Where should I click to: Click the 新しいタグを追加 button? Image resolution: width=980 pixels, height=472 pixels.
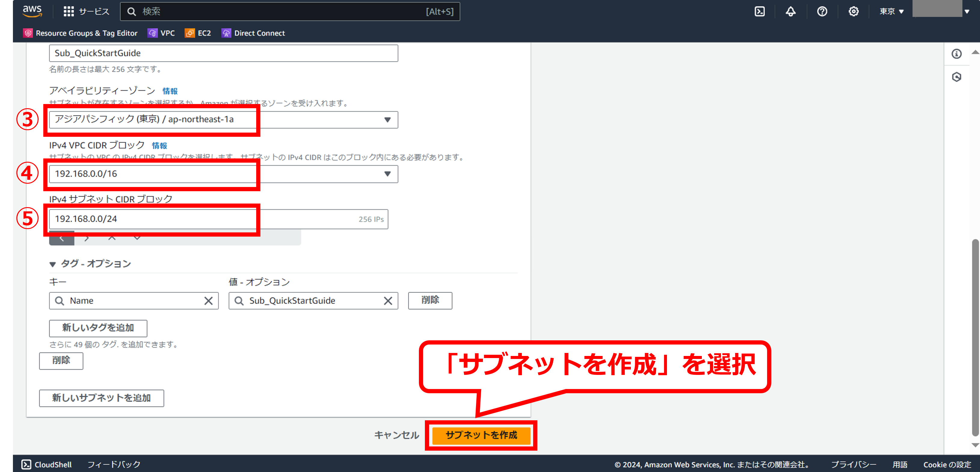point(98,328)
